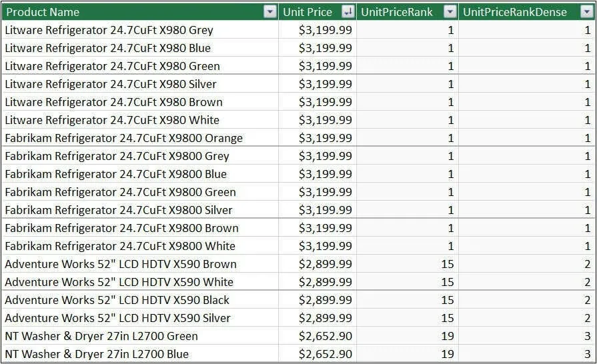Select the UnitPriceRankDense column header
This screenshot has width=597, height=364.
coord(526,12)
